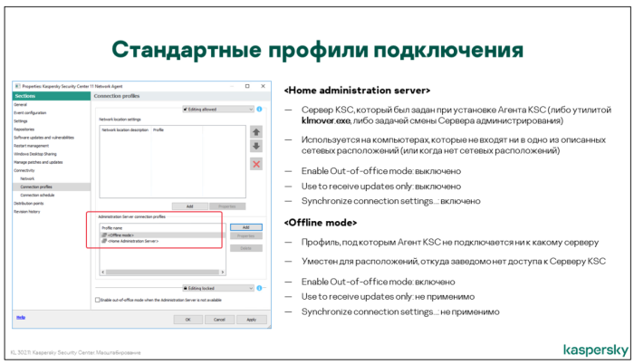The width and height of the screenshot is (634, 364).
Task: Open the Restart management section
Action: [x=31, y=146]
